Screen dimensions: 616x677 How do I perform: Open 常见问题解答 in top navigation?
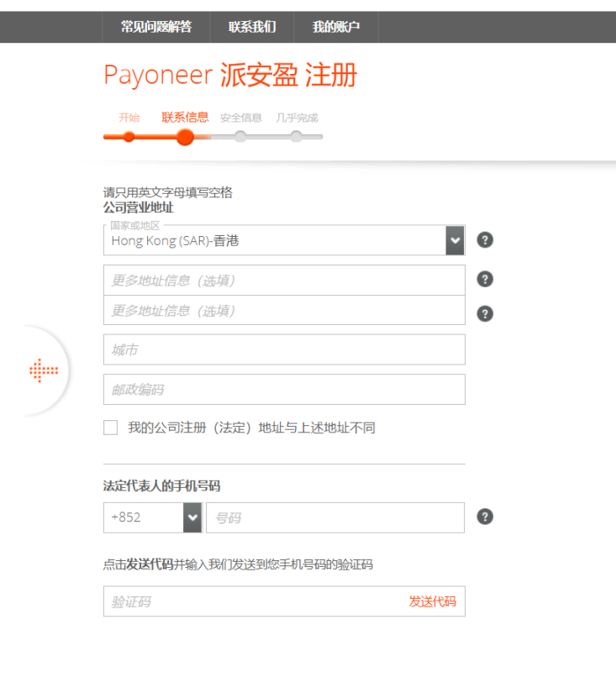(155, 27)
